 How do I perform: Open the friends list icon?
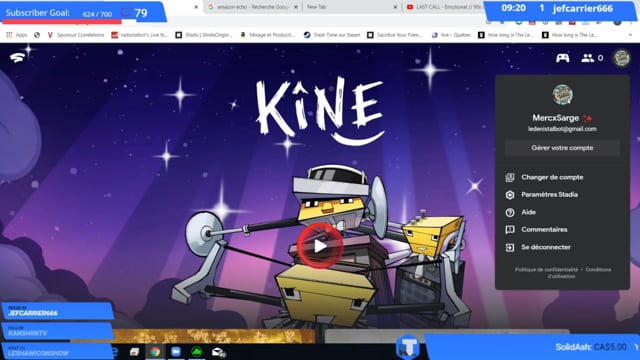tap(588, 58)
